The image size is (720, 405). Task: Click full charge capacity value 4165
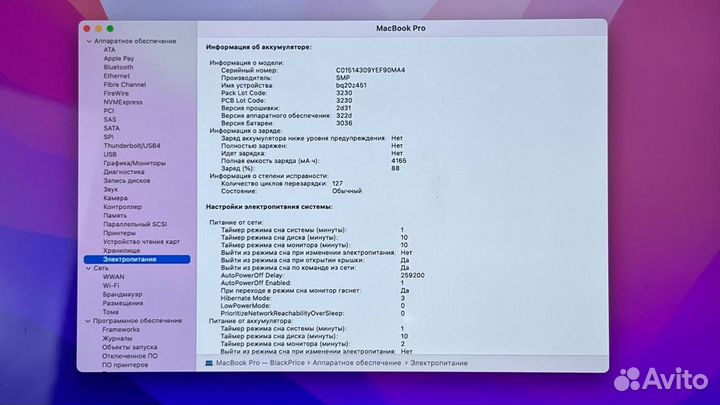[399, 161]
